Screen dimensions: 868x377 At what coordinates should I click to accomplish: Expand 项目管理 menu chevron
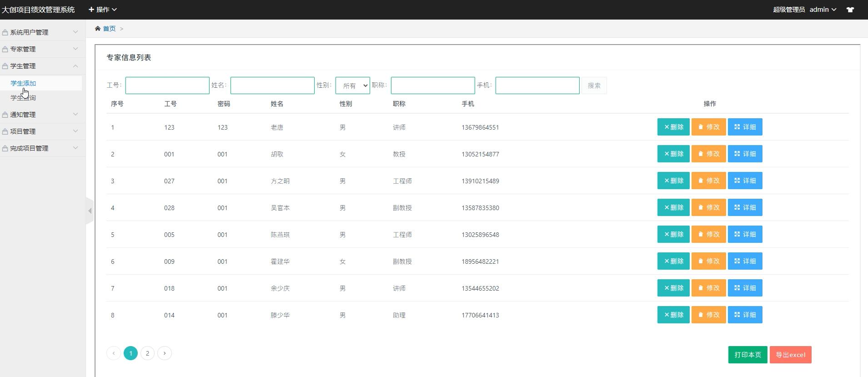tap(75, 131)
